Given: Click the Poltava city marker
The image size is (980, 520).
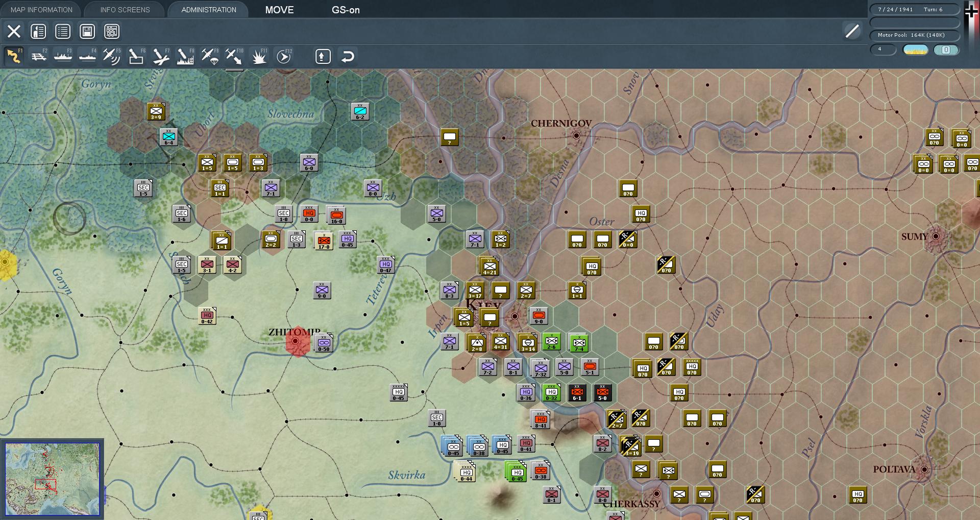Looking at the screenshot, I should pyautogui.click(x=924, y=469).
